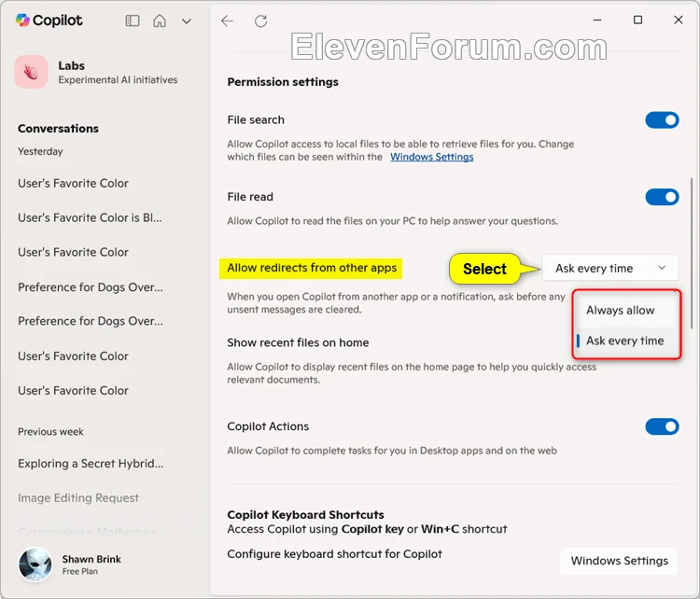
Task: Click the back arrow
Action: tap(227, 21)
